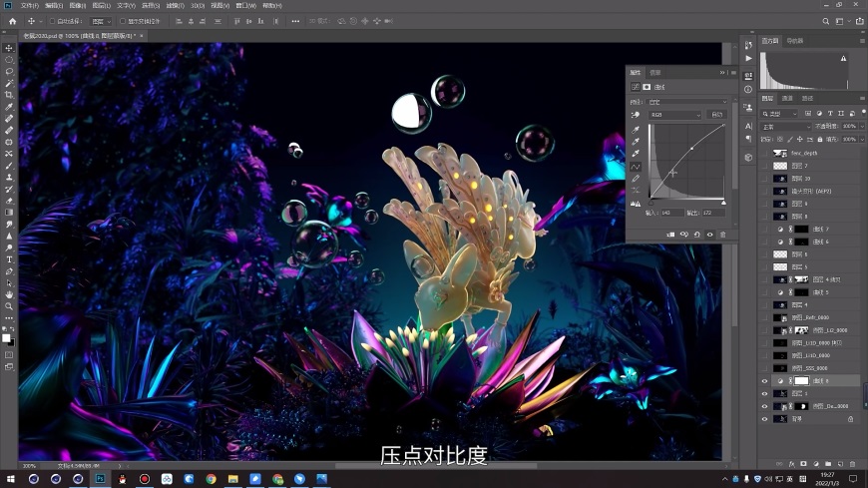Select the Move tool in the toolbox
868x488 pixels.
pyautogui.click(x=9, y=48)
